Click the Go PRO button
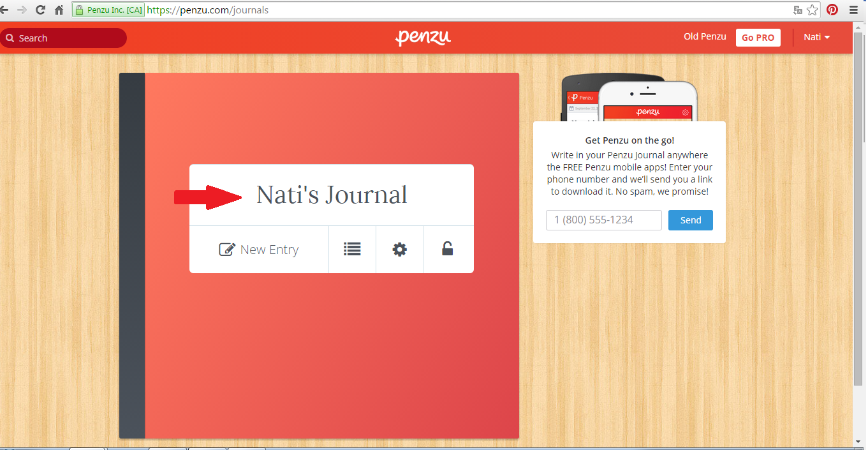The height and width of the screenshot is (450, 868). (x=758, y=38)
